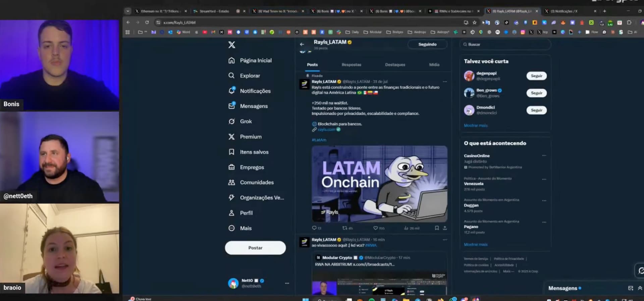Image resolution: width=644 pixels, height=301 pixels.
Task: Click the Itens salvos bookmark icon
Action: pyautogui.click(x=231, y=152)
